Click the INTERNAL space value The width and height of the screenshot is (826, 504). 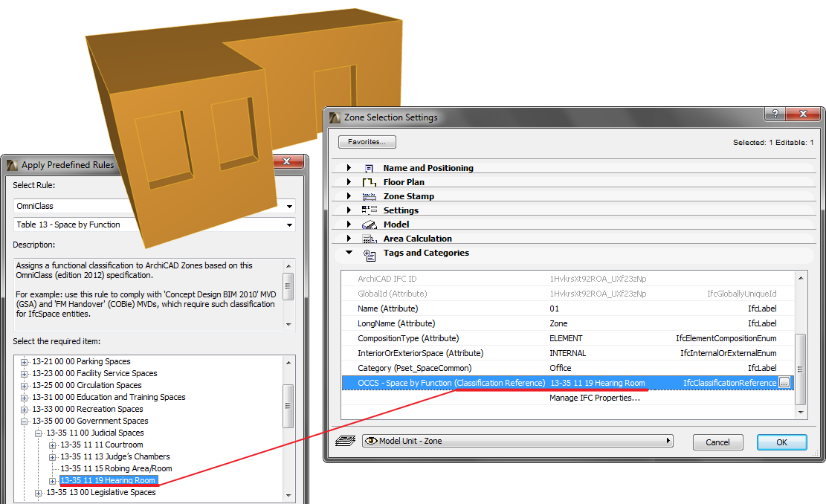pos(567,353)
